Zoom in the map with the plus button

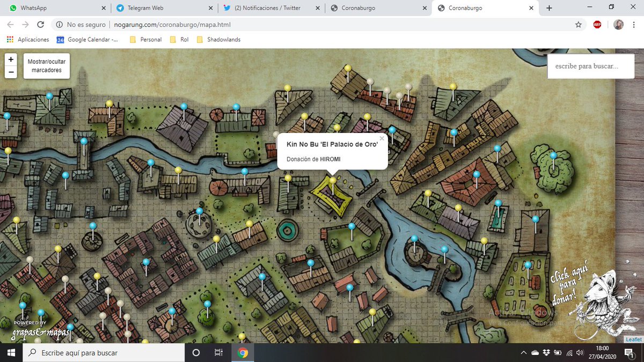[11, 60]
